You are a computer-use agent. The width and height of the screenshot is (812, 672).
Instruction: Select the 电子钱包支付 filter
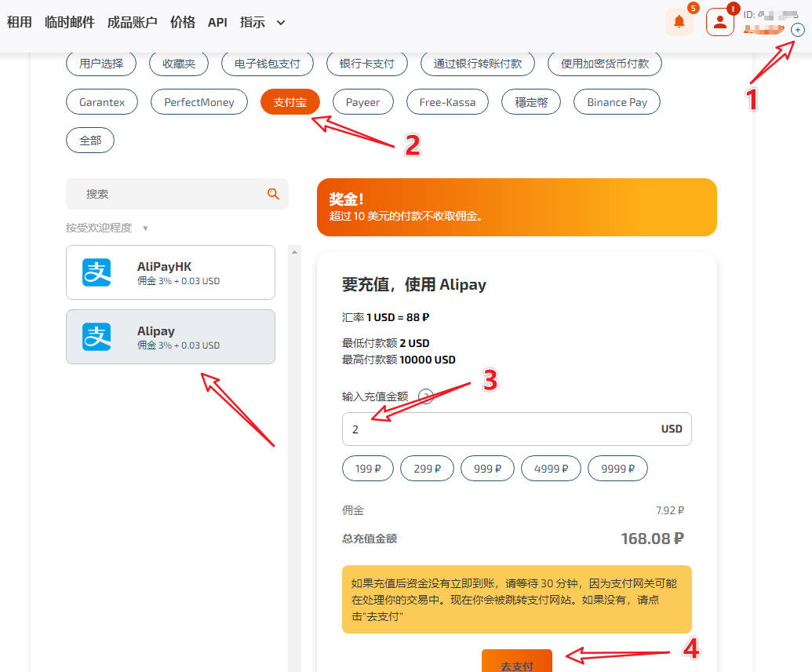point(268,64)
